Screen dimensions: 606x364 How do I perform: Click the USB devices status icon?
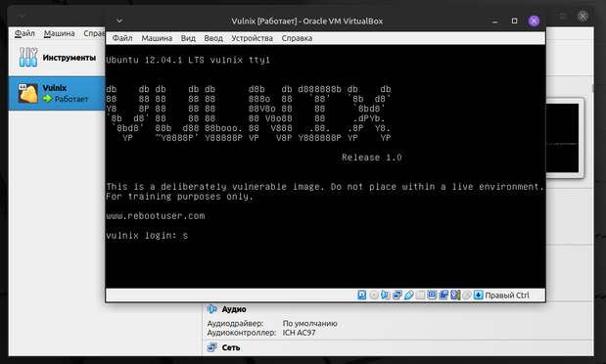click(x=409, y=296)
